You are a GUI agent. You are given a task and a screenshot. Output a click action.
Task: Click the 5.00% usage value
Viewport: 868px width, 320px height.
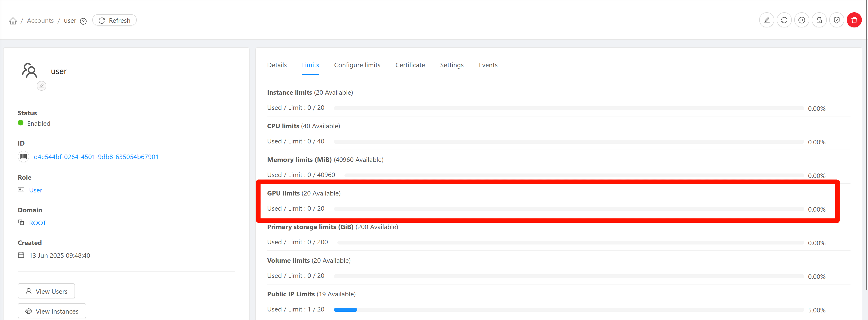click(817, 310)
